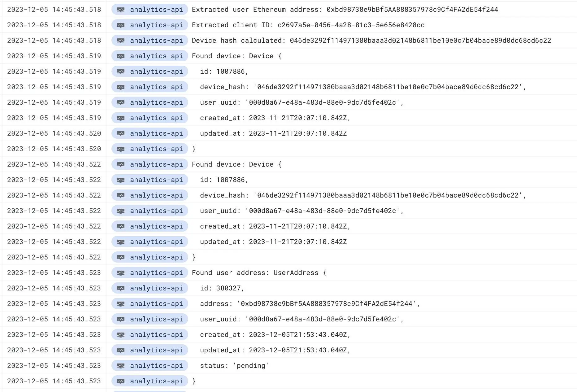Select updated_at 2023-11-21 message at 14:45:43.520
The image size is (577, 392).
(x=273, y=133)
